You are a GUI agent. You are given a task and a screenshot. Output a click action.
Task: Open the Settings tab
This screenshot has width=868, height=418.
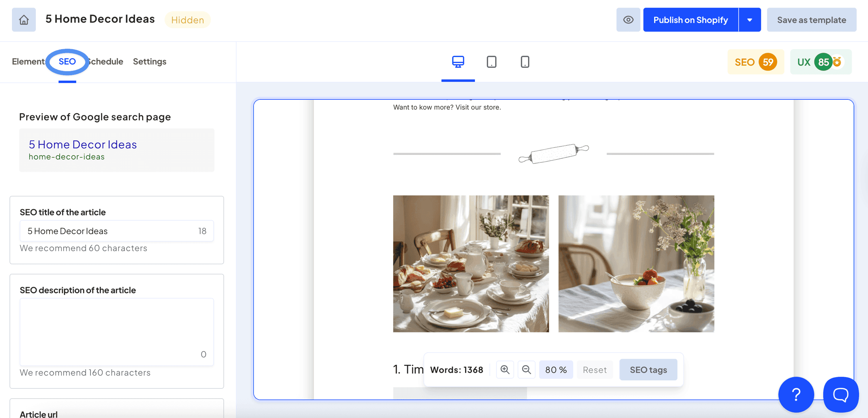(149, 61)
